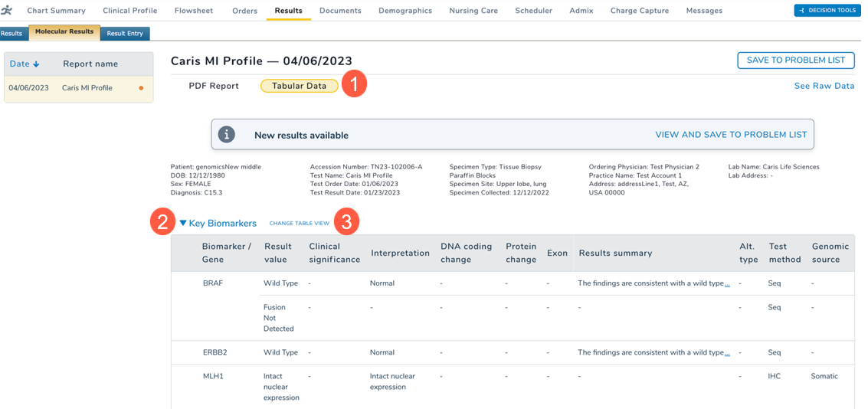The image size is (868, 409).
Task: Click the app logo icon at top left
Action: 7,10
